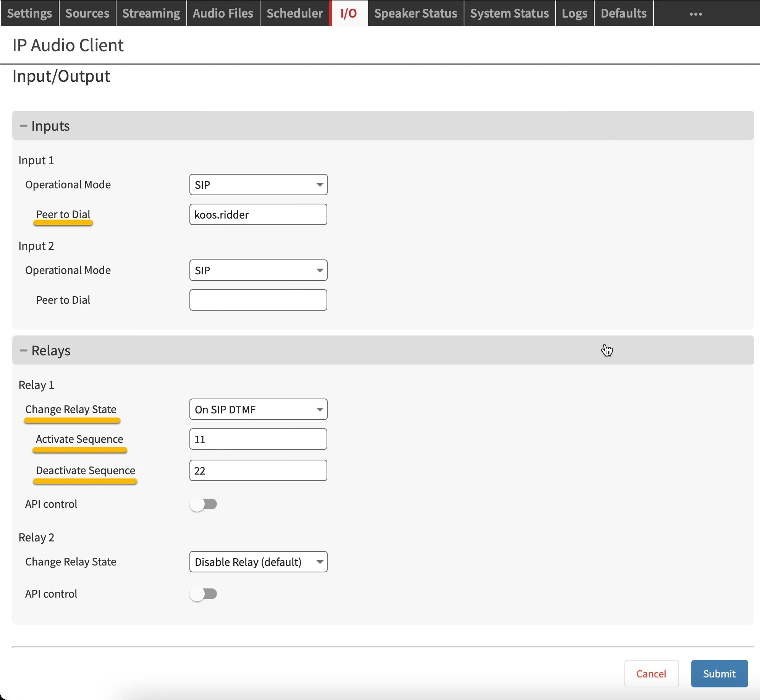Click the underlined Input 1 Peer to Dial label
760x700 pixels.
tap(63, 214)
